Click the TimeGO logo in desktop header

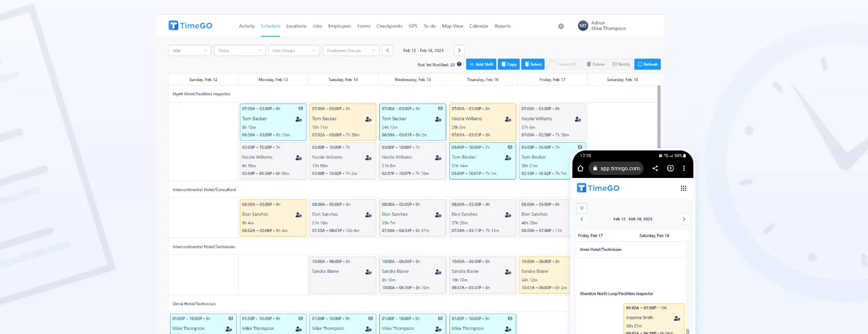pyautogui.click(x=190, y=25)
